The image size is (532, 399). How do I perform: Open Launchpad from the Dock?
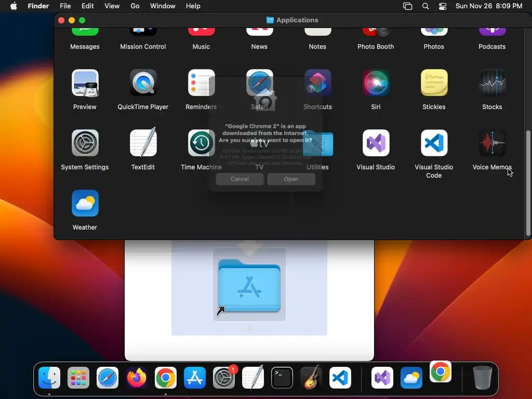(78, 378)
